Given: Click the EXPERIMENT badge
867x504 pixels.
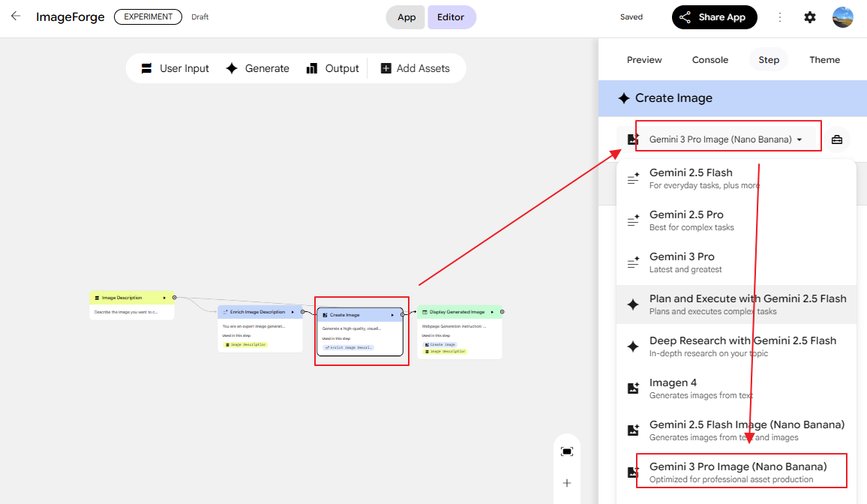Looking at the screenshot, I should click(148, 16).
